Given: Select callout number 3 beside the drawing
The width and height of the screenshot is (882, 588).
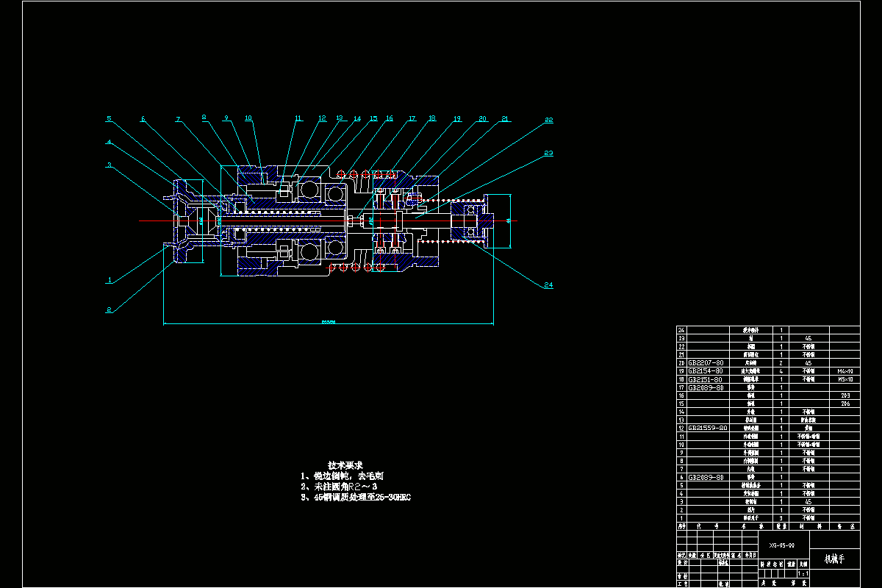Looking at the screenshot, I should [109, 165].
